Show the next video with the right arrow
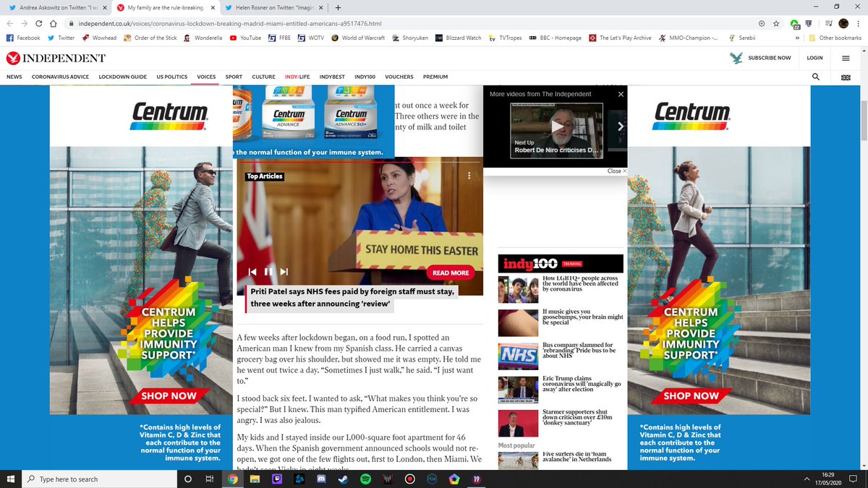This screenshot has width=868, height=488. click(x=620, y=127)
